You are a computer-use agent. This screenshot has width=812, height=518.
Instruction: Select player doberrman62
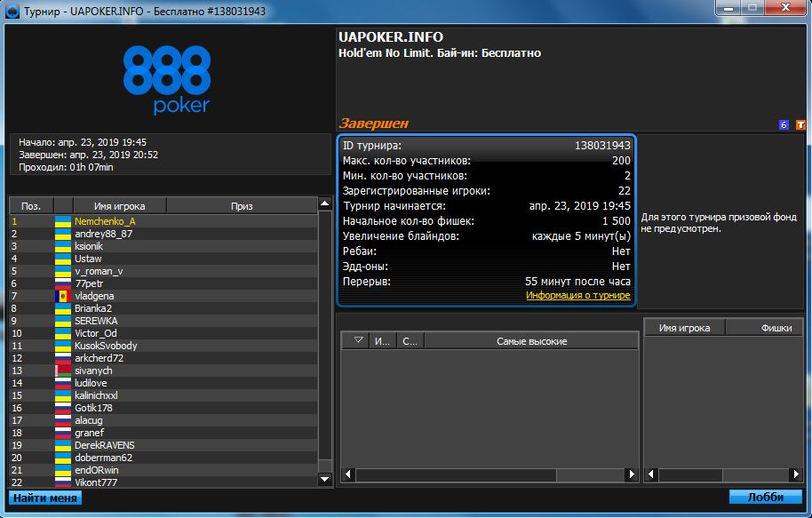click(163, 458)
